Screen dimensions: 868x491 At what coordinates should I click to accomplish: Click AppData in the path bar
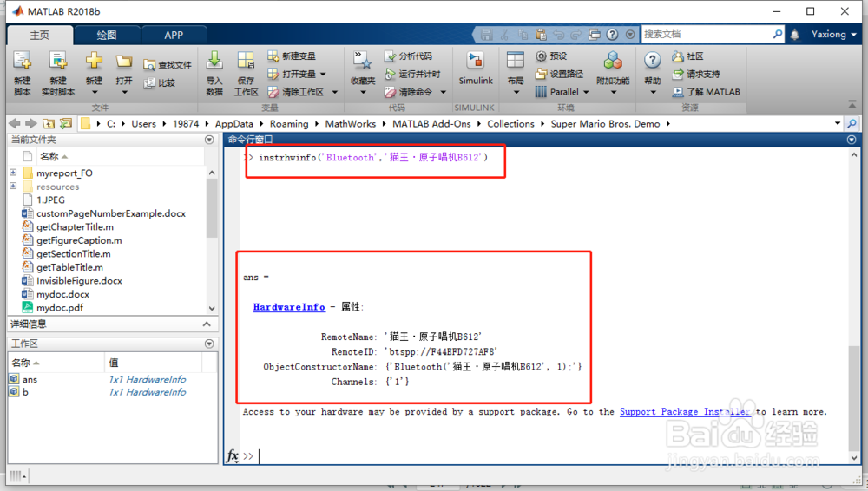(233, 123)
